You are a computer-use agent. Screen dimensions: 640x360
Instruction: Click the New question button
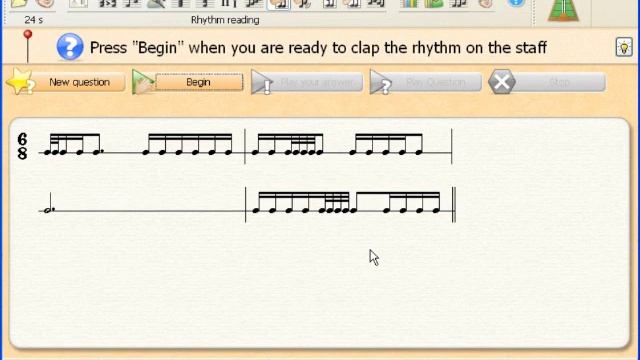tap(66, 82)
